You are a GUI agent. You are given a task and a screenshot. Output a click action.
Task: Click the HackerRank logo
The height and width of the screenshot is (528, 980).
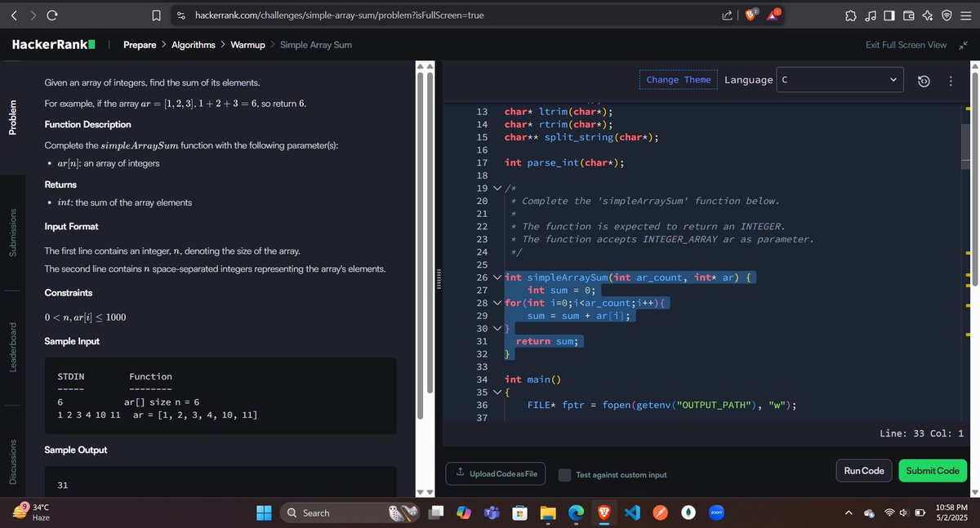coord(55,45)
